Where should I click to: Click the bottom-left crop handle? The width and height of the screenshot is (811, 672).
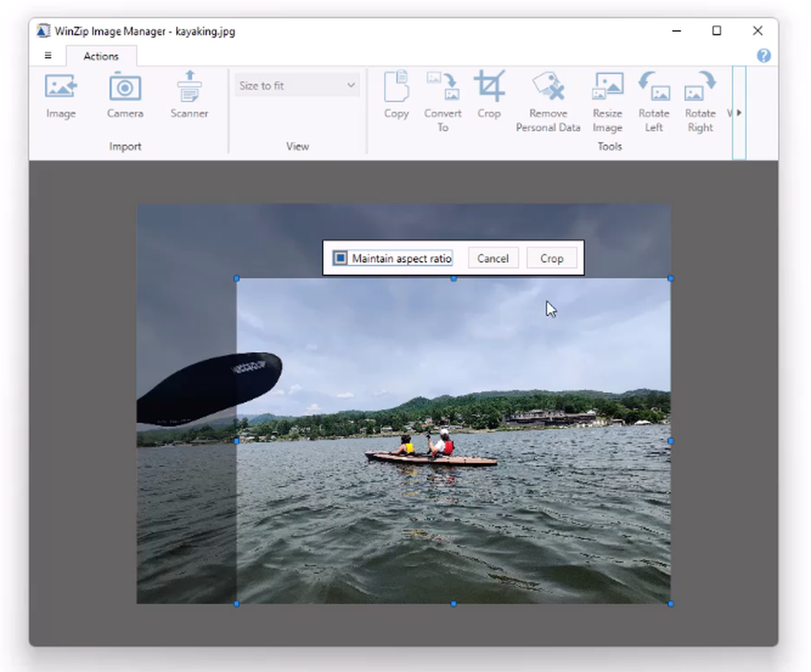coord(237,604)
